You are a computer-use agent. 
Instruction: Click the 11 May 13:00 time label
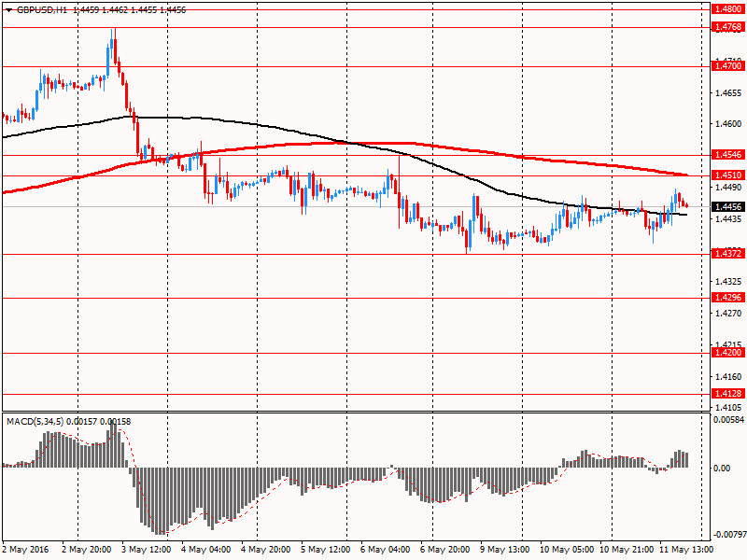pos(686,550)
